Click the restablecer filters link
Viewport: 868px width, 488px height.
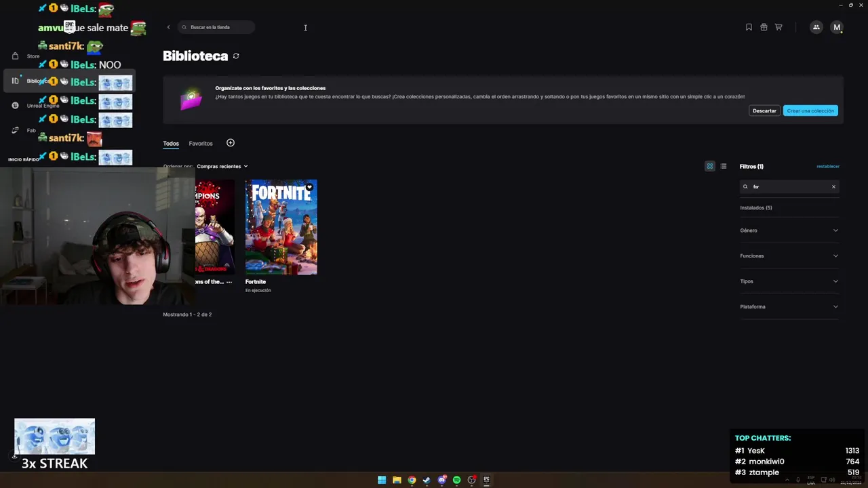828,167
